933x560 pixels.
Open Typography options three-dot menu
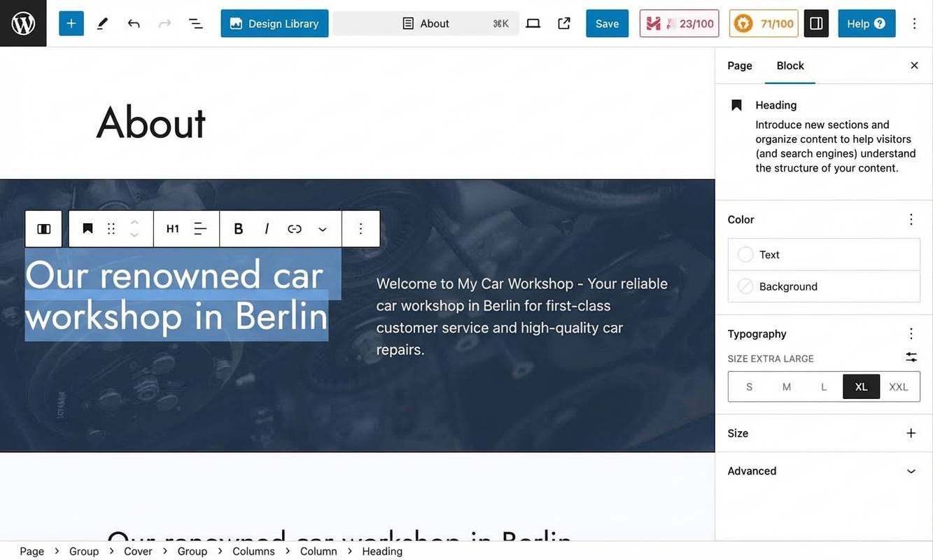click(911, 334)
